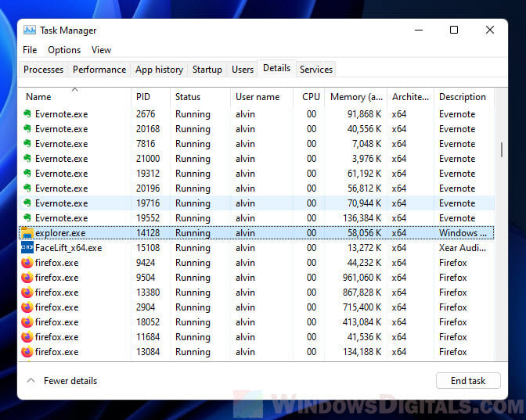This screenshot has height=420, width=526.
Task: Click PID 14128 cell
Action: tap(148, 232)
